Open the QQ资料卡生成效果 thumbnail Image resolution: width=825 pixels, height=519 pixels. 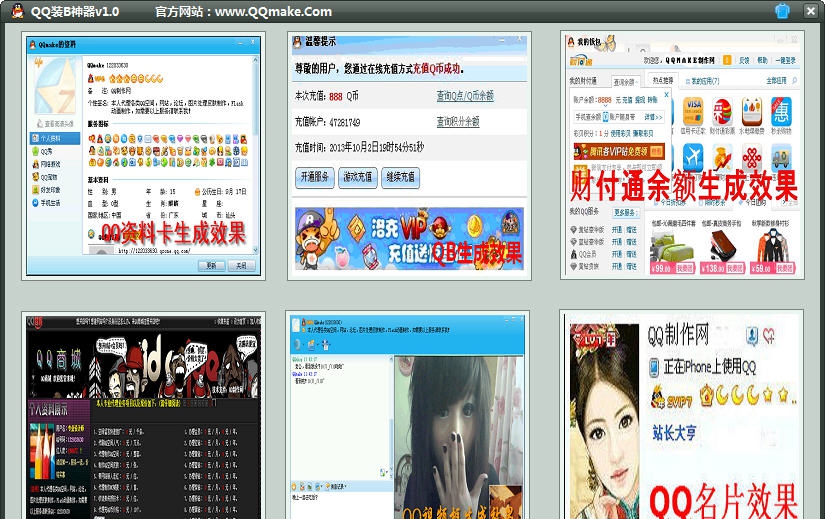click(143, 156)
